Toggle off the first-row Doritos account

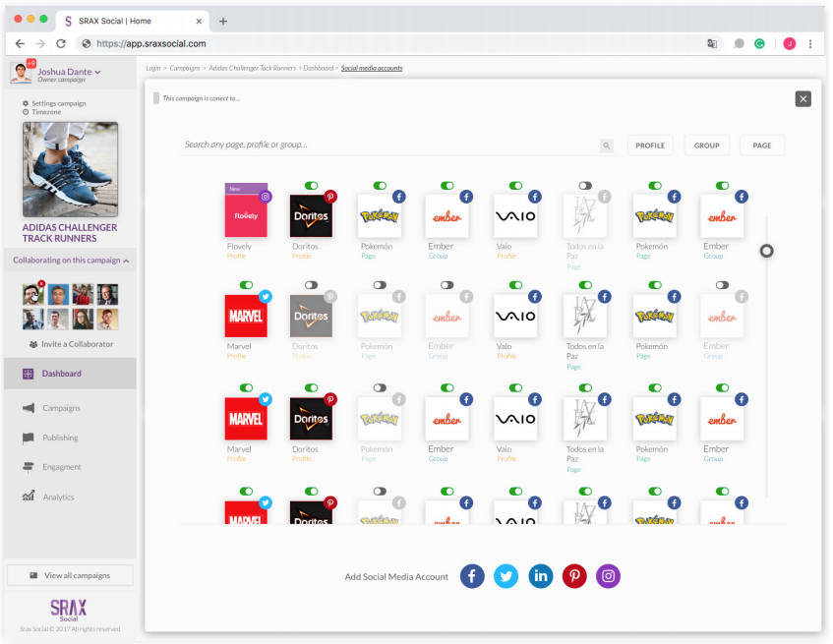pos(312,185)
